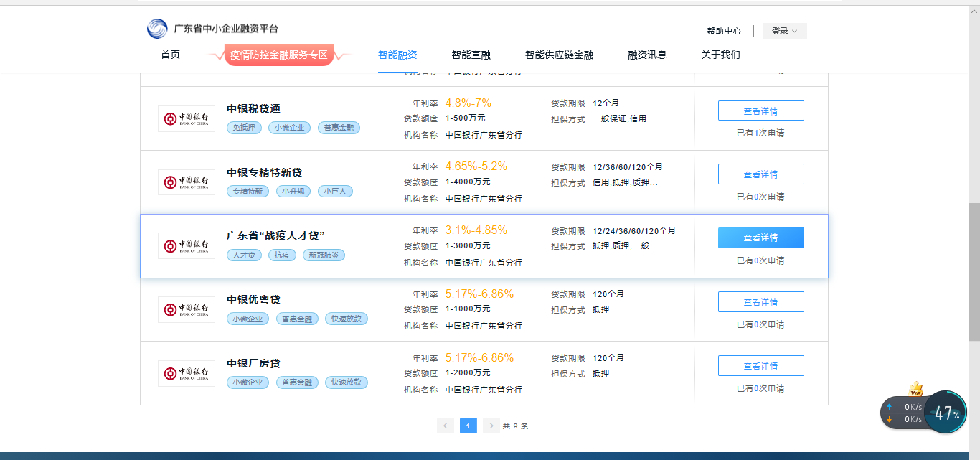The image size is (980, 460).
Task: View details for 中银优粤贷
Action: (x=761, y=301)
